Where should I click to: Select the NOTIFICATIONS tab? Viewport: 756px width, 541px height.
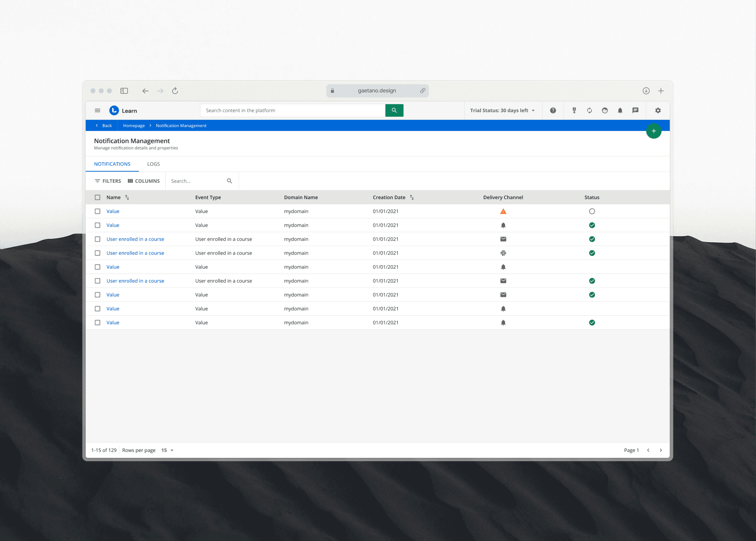[x=112, y=164]
